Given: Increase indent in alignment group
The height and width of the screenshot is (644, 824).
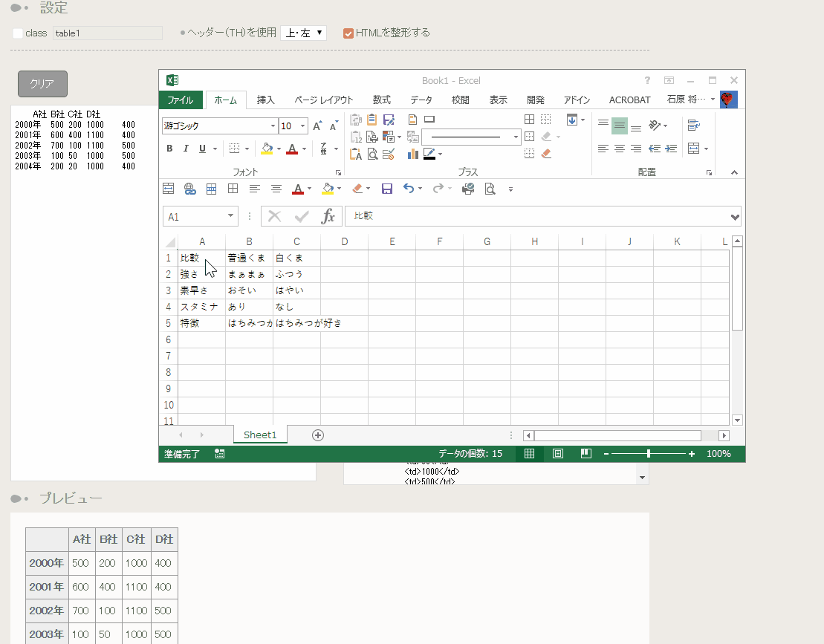Looking at the screenshot, I should pos(671,149).
